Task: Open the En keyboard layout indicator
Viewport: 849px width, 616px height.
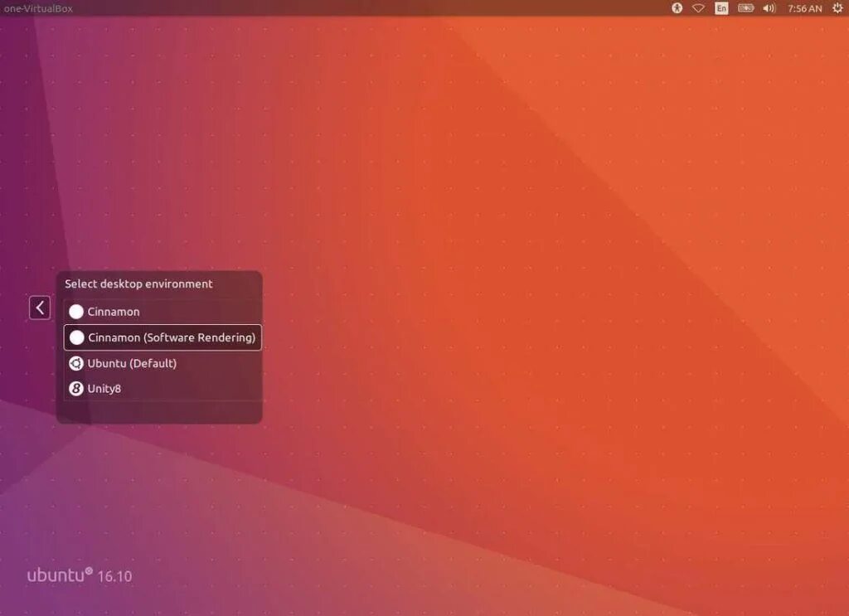Action: click(x=721, y=8)
